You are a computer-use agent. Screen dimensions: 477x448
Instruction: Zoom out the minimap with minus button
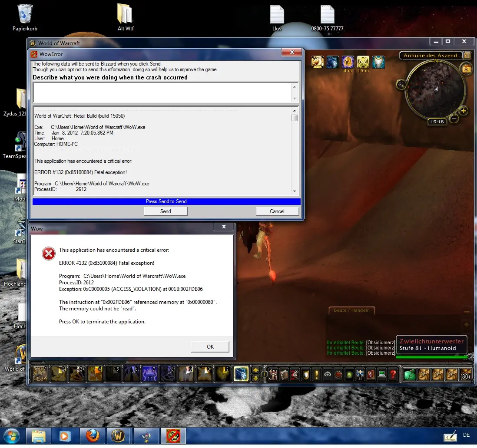click(454, 118)
